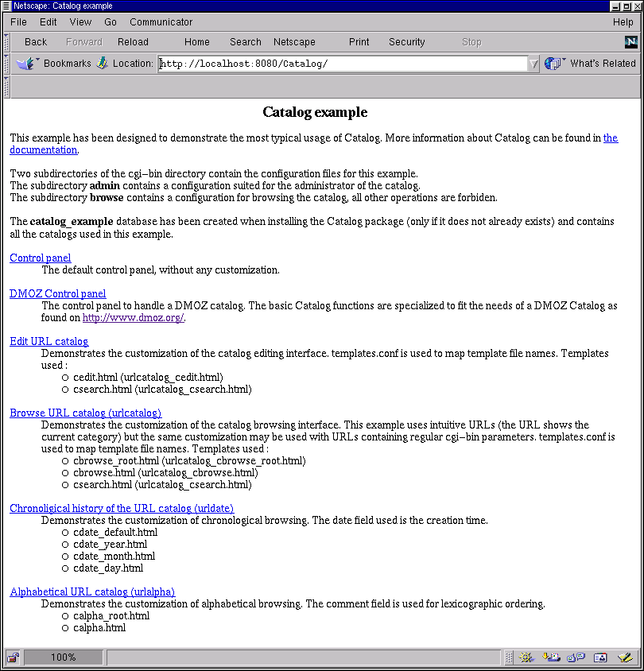The image size is (644, 671).
Task: Open the Go menu
Action: [x=110, y=21]
